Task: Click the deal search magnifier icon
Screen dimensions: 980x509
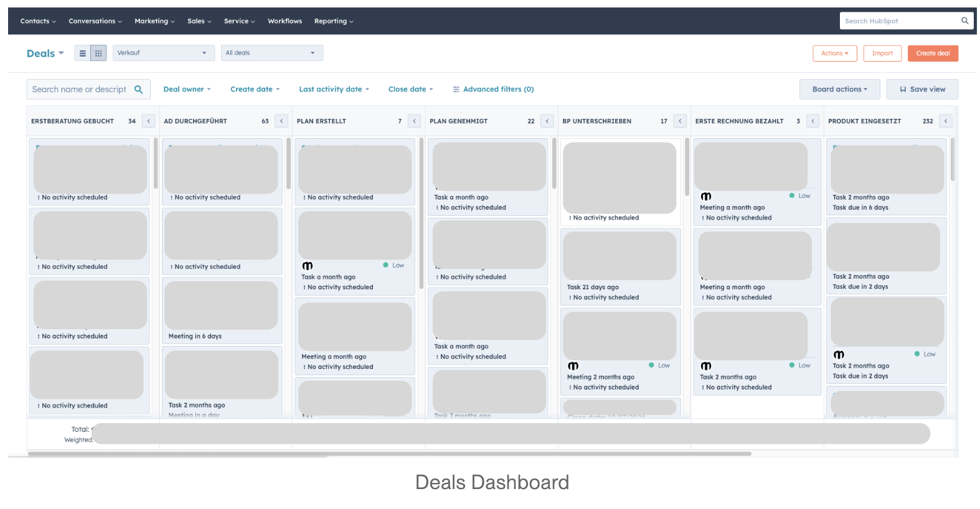Action: point(139,90)
